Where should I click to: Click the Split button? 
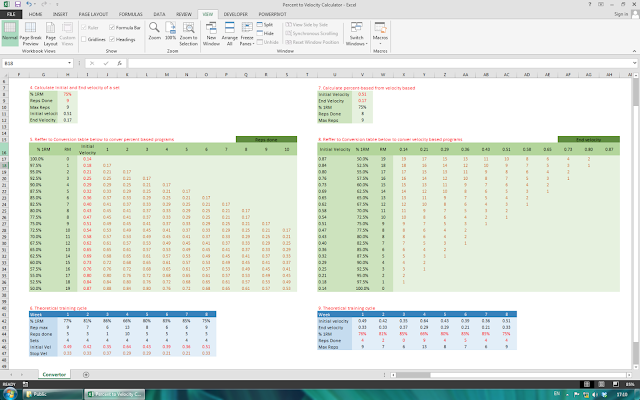coord(264,25)
